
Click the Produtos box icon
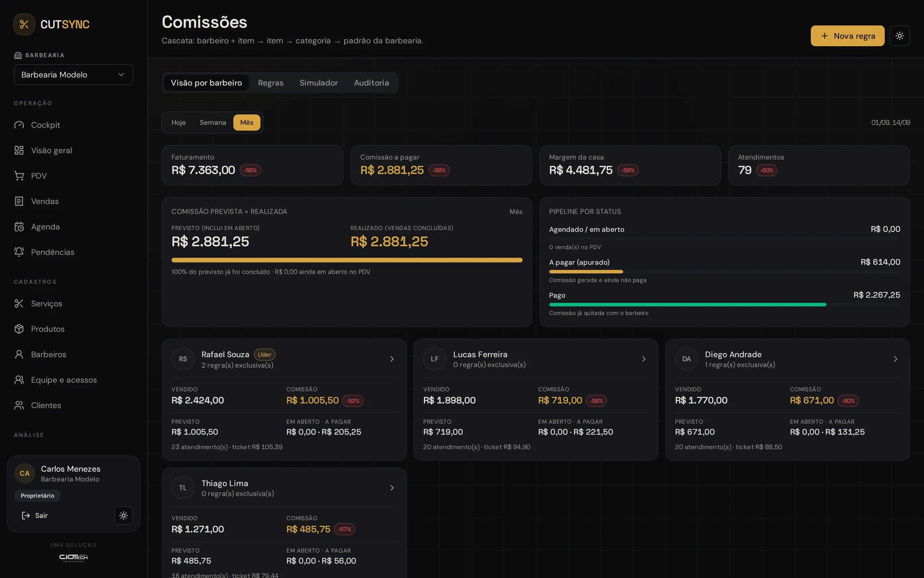[19, 329]
